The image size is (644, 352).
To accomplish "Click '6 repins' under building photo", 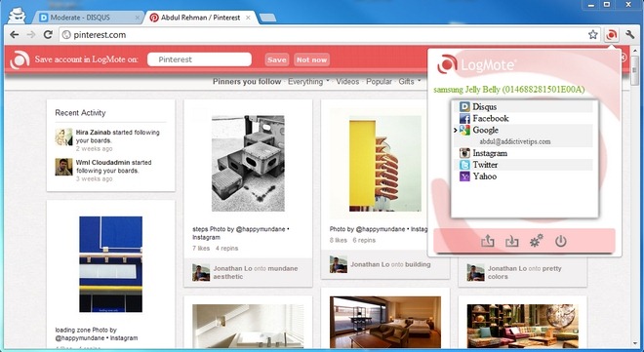I will click(x=364, y=241).
